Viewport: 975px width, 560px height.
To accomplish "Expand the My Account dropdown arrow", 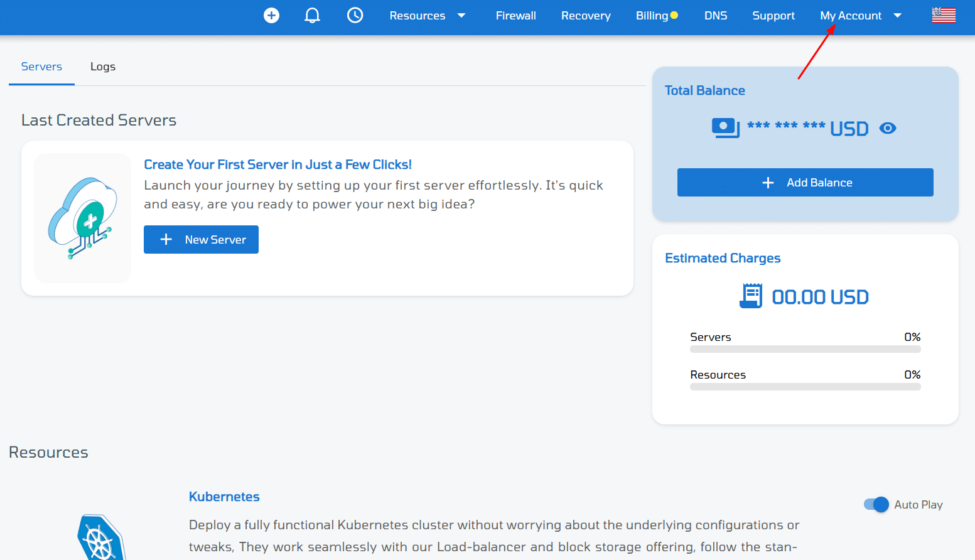I will click(898, 15).
